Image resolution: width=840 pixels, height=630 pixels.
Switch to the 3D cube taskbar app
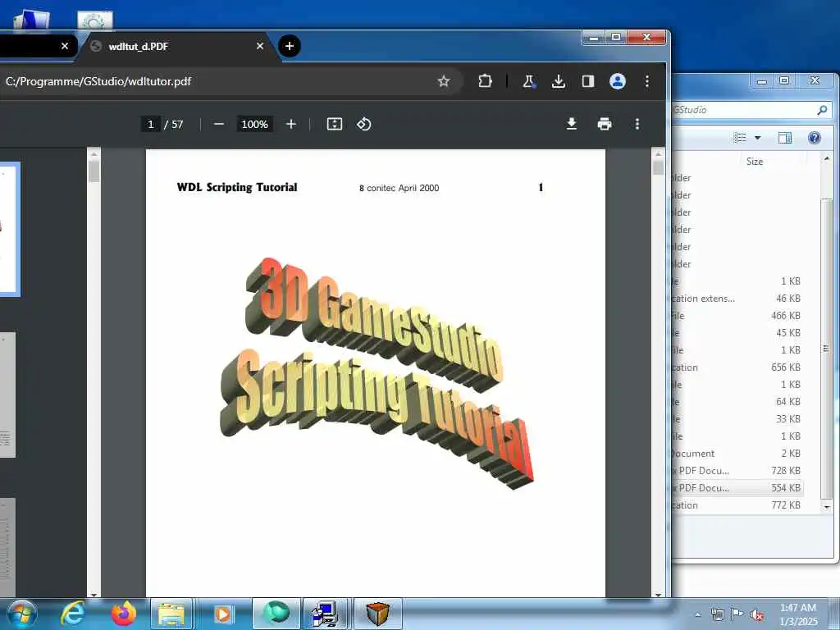tap(377, 614)
